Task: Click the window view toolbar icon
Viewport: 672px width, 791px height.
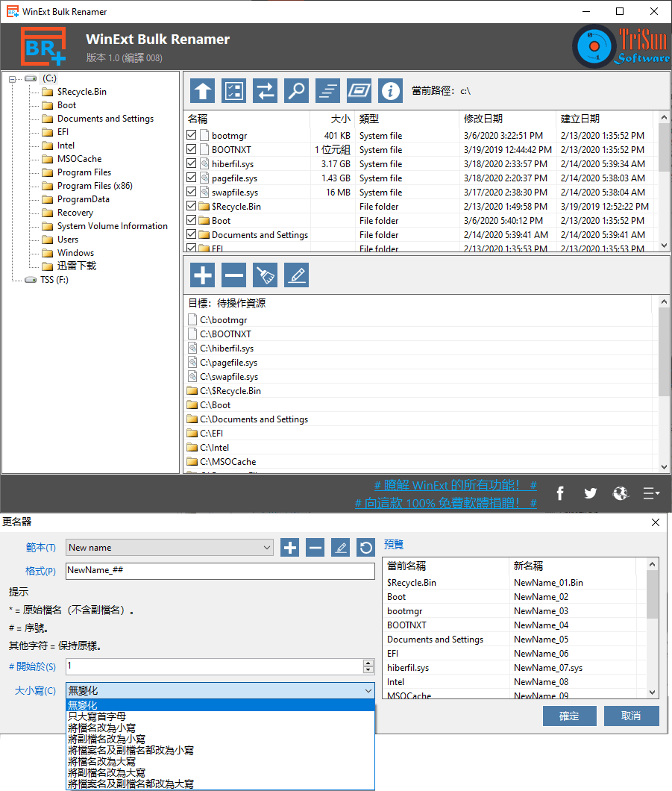Action: [x=359, y=91]
